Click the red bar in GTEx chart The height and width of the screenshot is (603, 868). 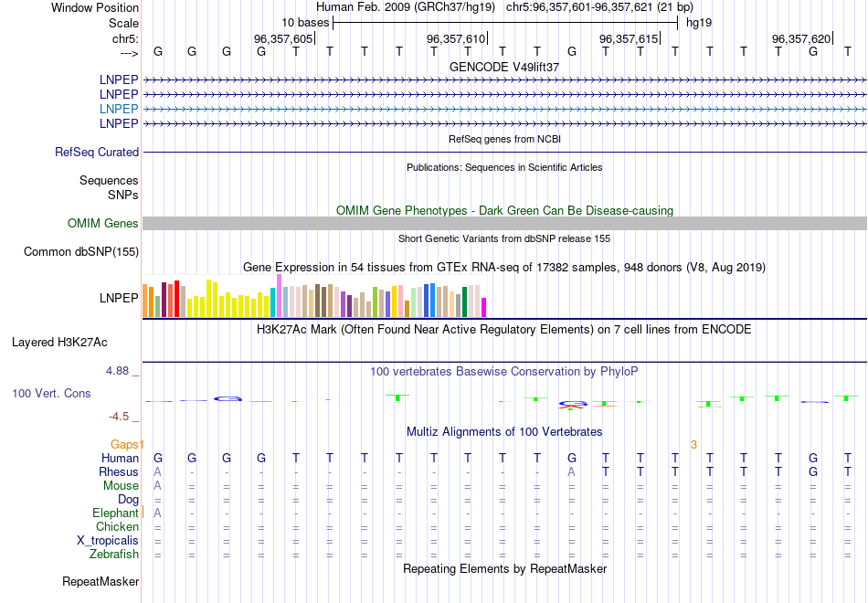(x=176, y=299)
